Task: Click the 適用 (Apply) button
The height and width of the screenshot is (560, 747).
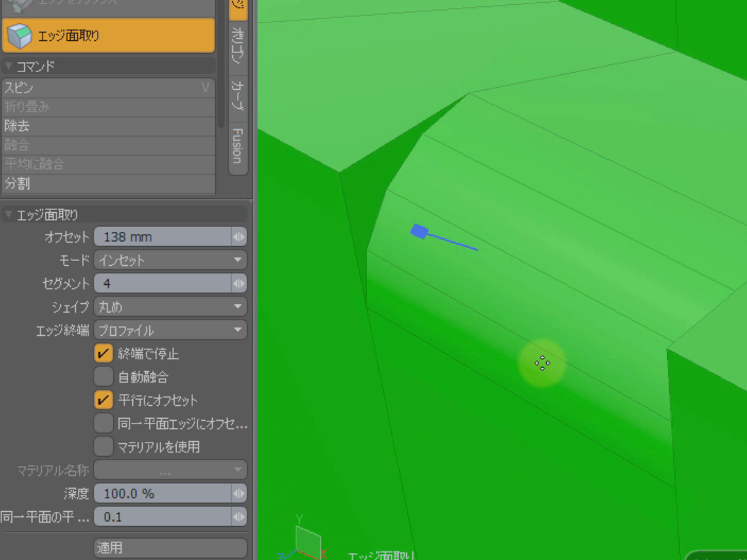Action: (x=170, y=548)
